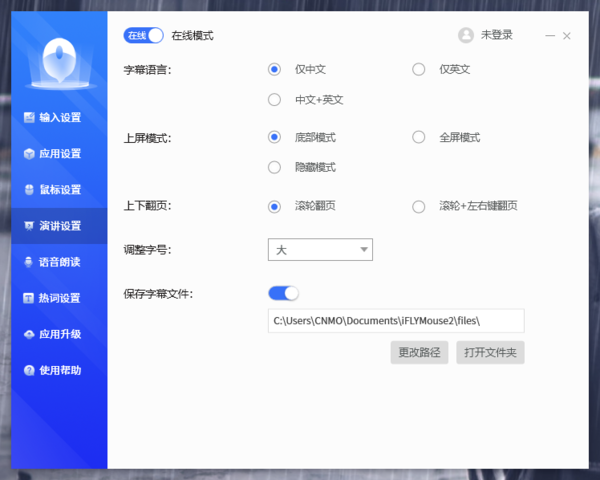Open 应用升级 section
This screenshot has height=480, width=600.
click(x=59, y=334)
